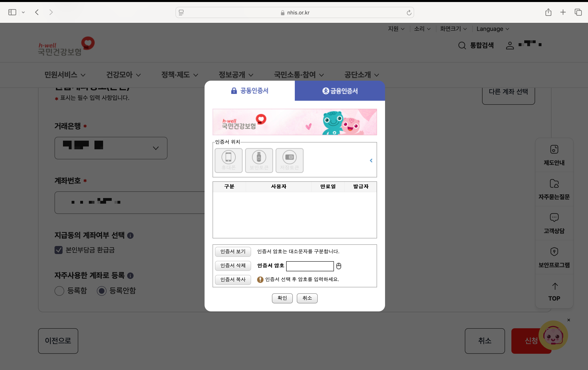
Task: Expand the Language dropdown at the top
Action: coord(493,29)
